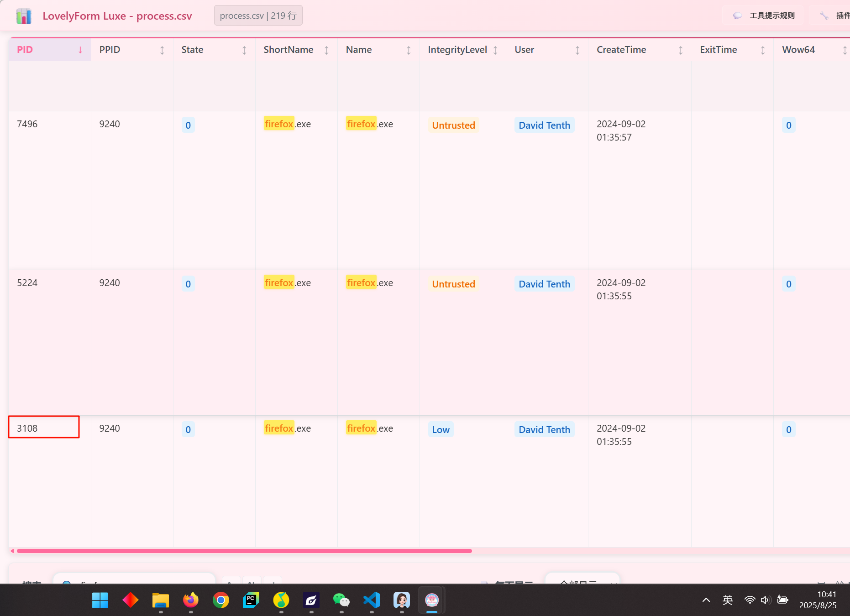Click the process.csv | 219 行 file badge
This screenshot has width=850, height=616.
point(258,16)
